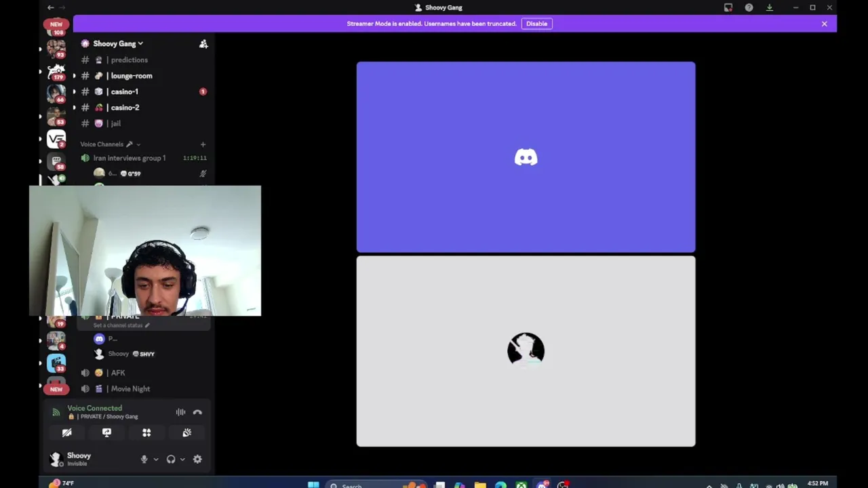Mute the microphone
The height and width of the screenshot is (488, 868).
click(144, 459)
